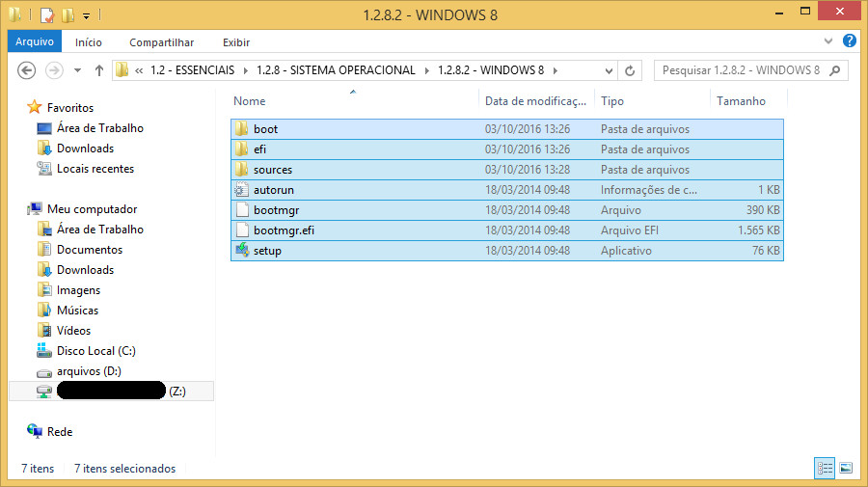Click the Back navigation arrow
This screenshot has width=868, height=487.
(x=27, y=70)
